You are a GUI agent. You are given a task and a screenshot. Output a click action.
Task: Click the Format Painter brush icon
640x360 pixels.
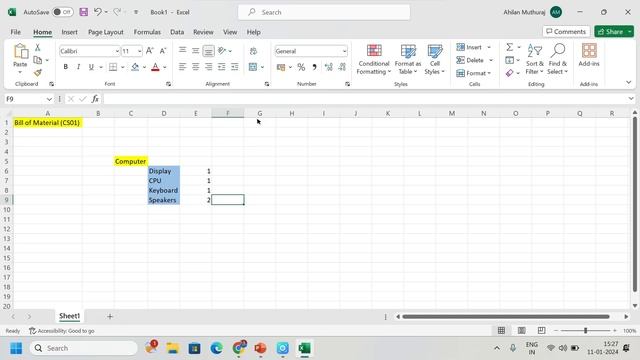[38, 73]
